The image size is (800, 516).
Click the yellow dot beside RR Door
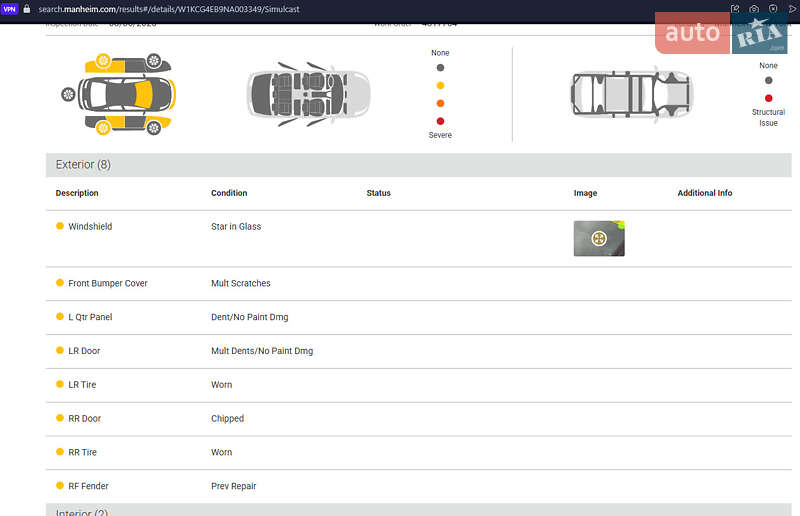point(60,418)
